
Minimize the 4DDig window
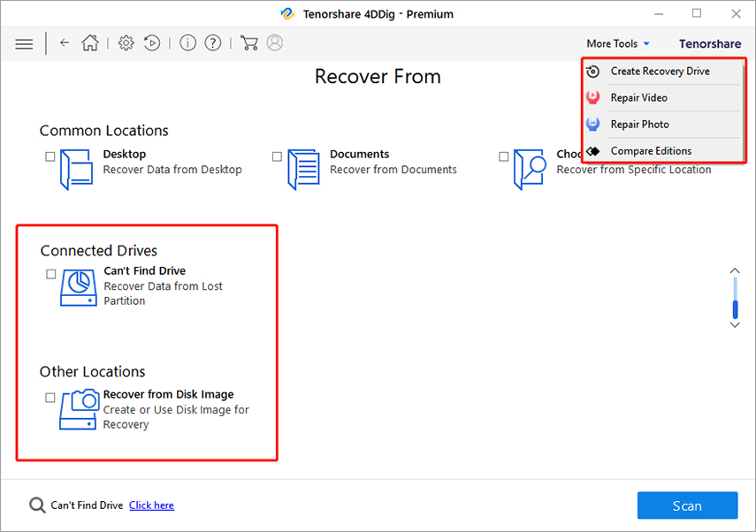[x=659, y=14]
